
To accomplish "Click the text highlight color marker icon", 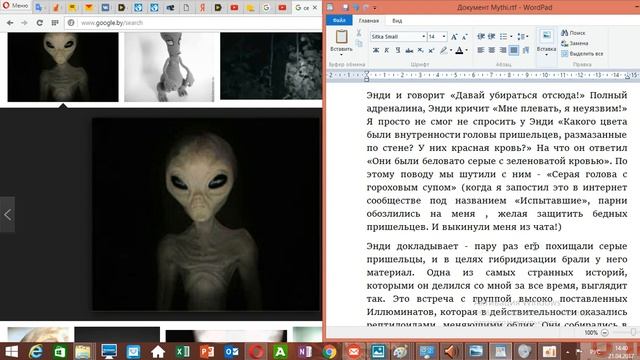I will tap(443, 50).
